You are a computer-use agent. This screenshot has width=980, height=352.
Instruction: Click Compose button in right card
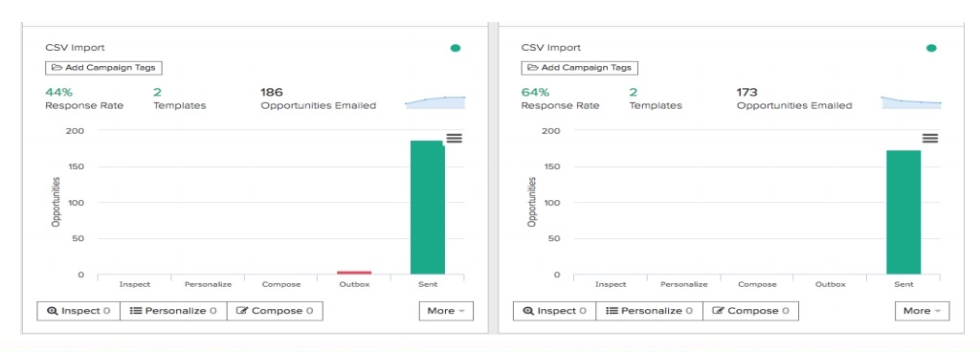750,311
